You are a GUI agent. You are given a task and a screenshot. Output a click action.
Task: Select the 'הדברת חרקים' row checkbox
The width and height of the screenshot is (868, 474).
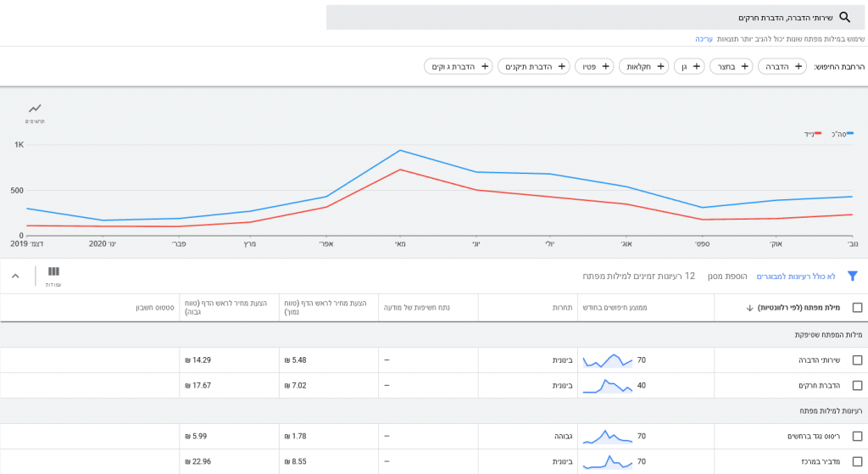(857, 386)
